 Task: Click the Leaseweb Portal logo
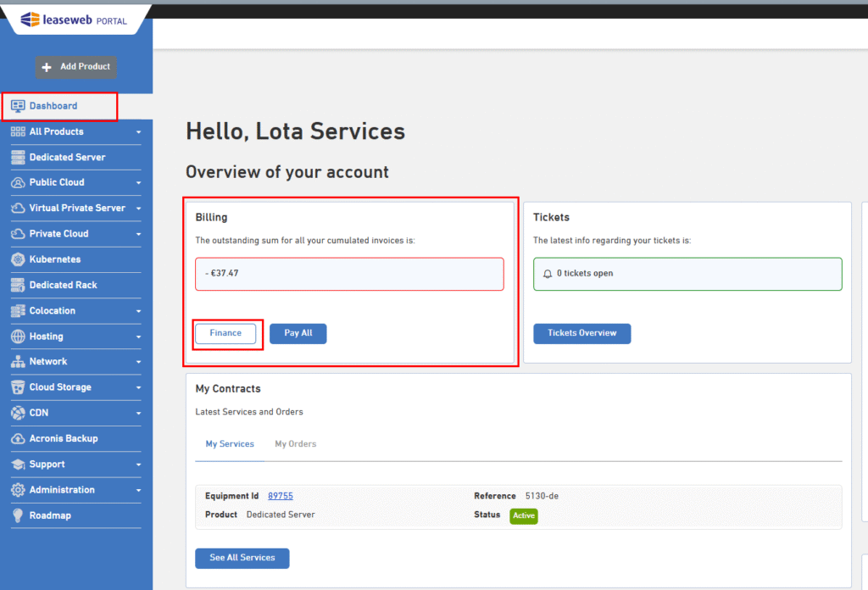74,19
